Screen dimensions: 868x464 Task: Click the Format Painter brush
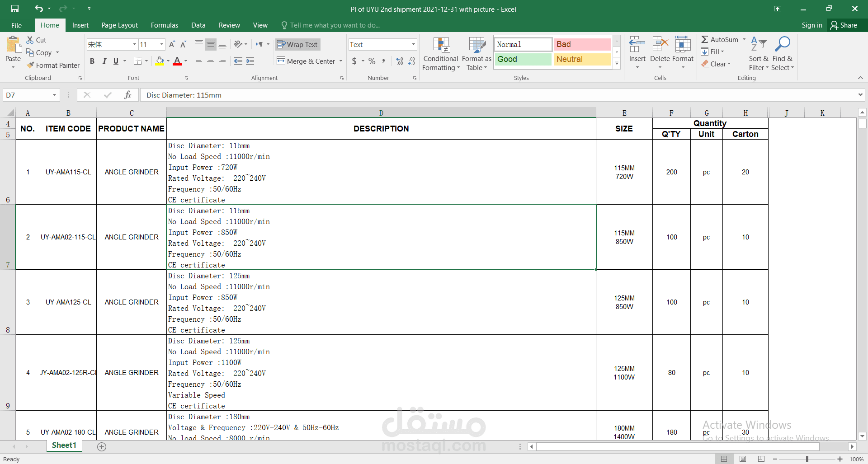30,65
